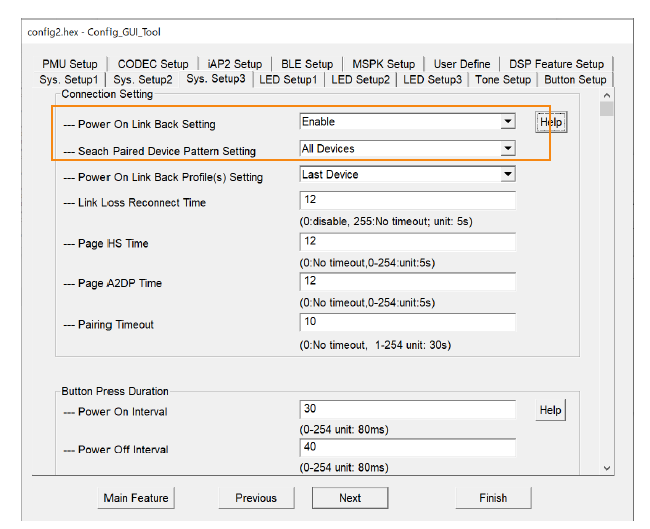Select the Button Setup tab
650x529 pixels.
coord(575,80)
